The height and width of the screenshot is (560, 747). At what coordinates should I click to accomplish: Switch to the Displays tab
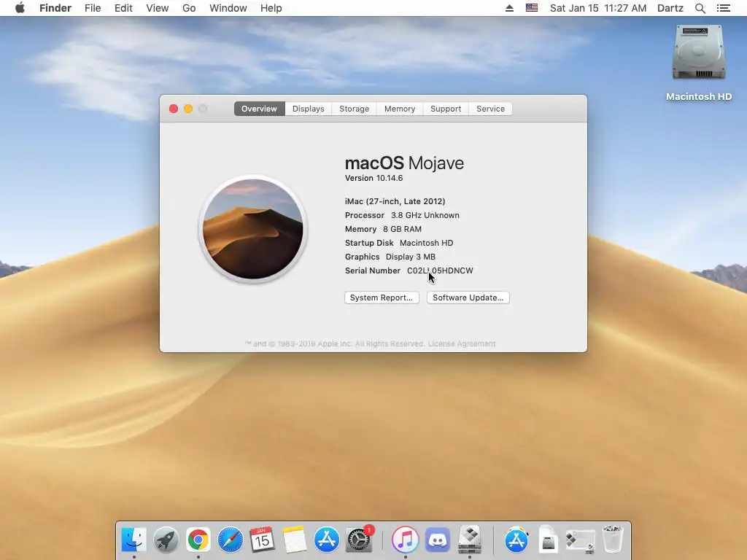point(309,109)
